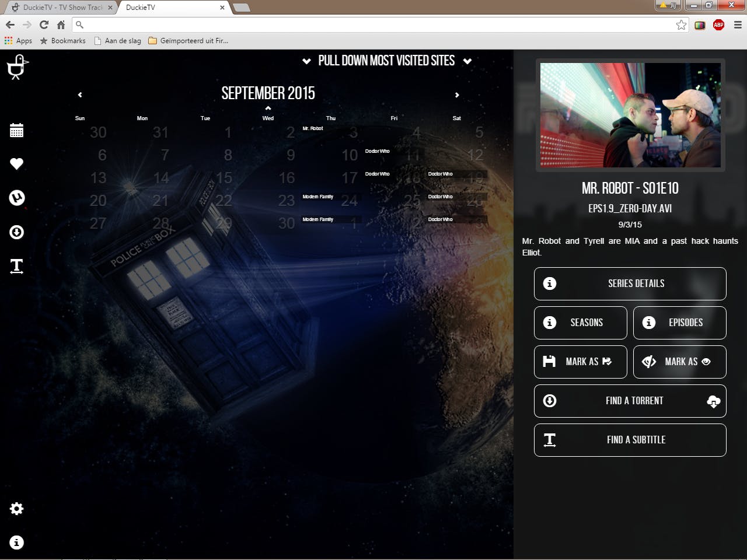Open a new browser tab
The image size is (747, 560).
tap(241, 8)
